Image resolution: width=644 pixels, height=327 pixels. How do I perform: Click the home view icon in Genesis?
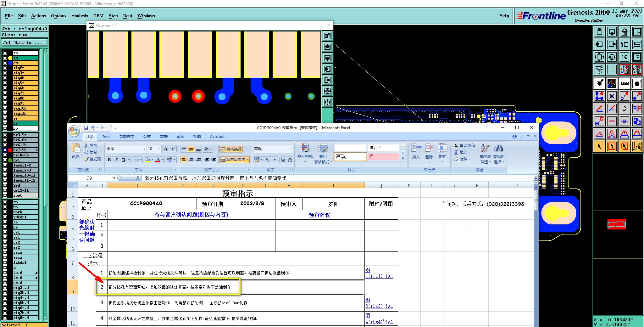(x=625, y=32)
